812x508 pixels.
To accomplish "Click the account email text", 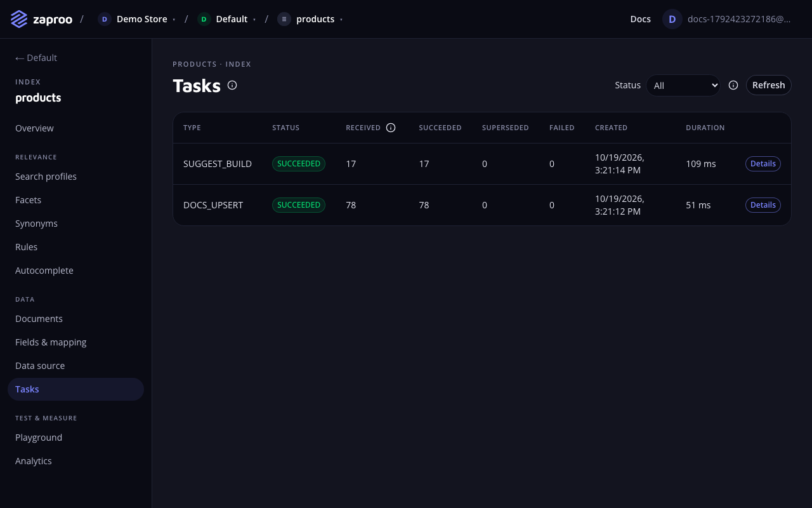I will [x=739, y=19].
